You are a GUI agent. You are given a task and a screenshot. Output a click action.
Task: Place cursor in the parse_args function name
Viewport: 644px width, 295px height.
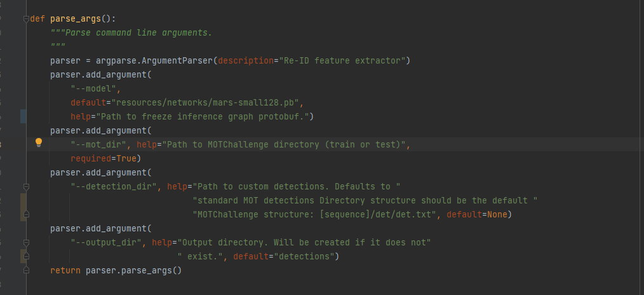(x=75, y=19)
